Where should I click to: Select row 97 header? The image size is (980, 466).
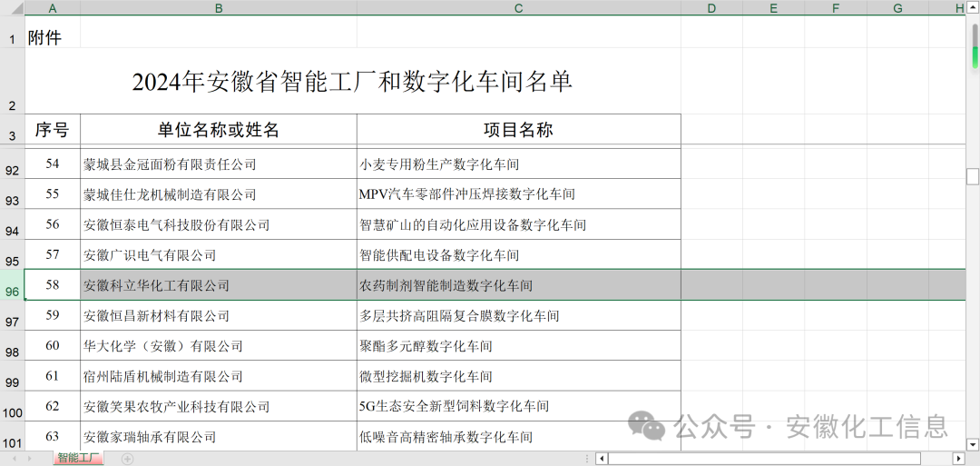pos(13,315)
